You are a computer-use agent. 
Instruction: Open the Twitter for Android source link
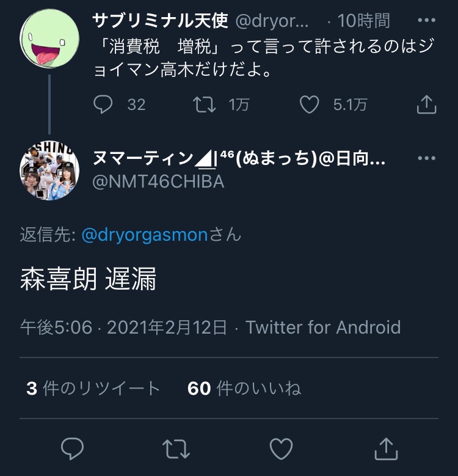323,327
